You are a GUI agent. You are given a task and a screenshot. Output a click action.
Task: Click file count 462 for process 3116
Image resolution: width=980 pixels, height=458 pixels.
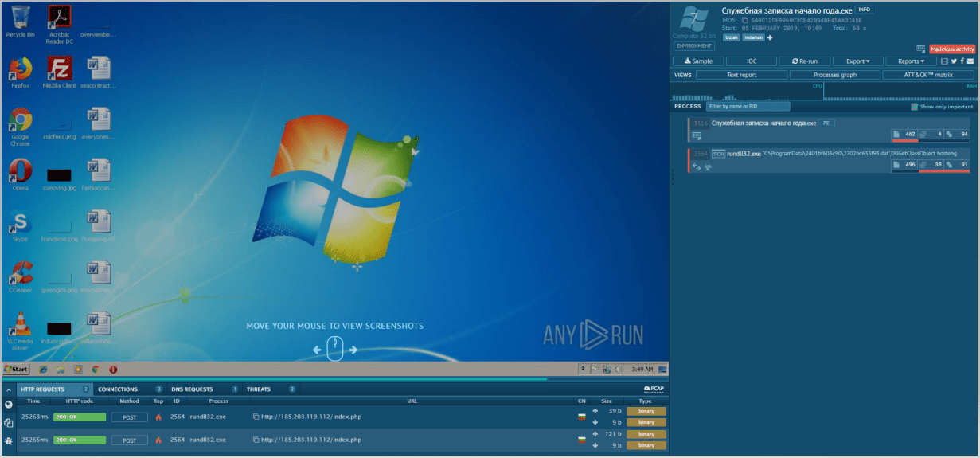point(905,134)
